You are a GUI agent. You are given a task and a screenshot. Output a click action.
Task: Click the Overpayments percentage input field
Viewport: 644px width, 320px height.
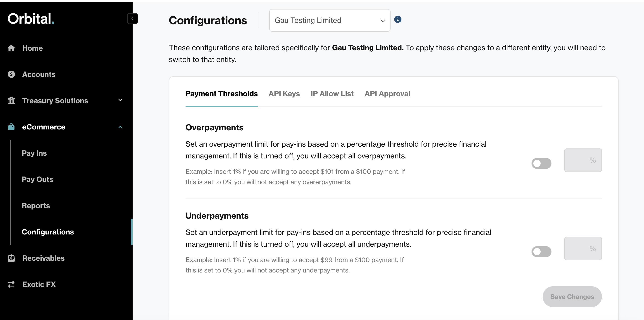pos(583,160)
